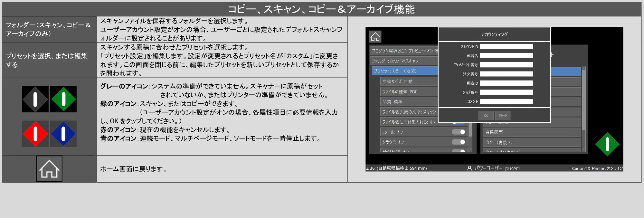The image size is (644, 218).
Task: Click the クラウド: オフ row label
Action: (x=393, y=142)
